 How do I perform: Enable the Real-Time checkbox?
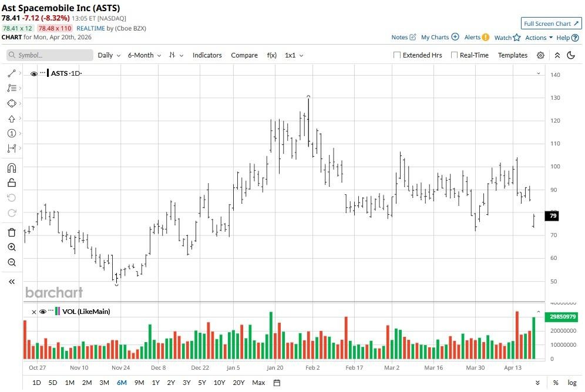[454, 55]
